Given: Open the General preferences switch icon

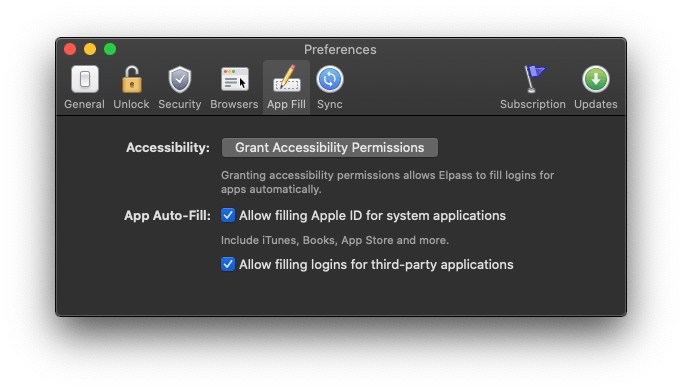Looking at the screenshot, I should pyautogui.click(x=85, y=79).
